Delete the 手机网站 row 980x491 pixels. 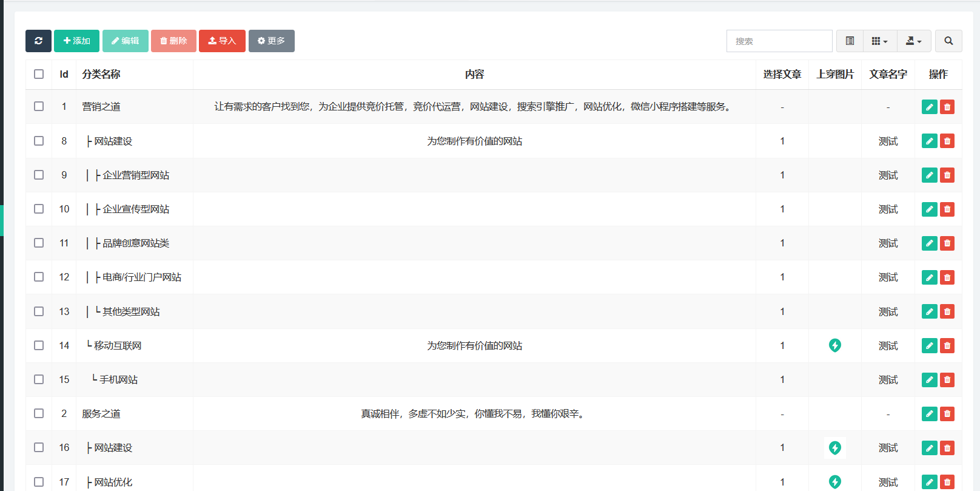(947, 379)
